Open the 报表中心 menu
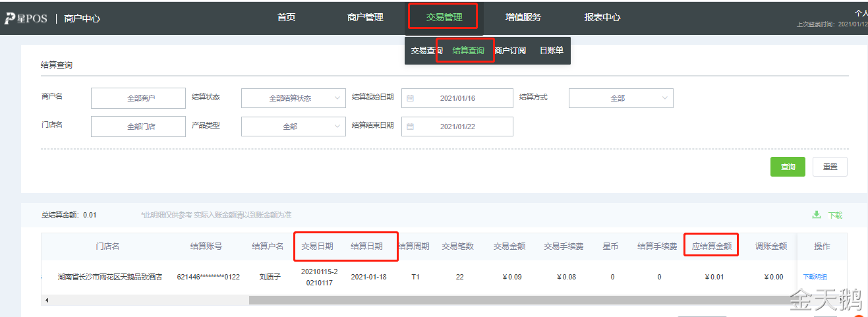 (602, 17)
